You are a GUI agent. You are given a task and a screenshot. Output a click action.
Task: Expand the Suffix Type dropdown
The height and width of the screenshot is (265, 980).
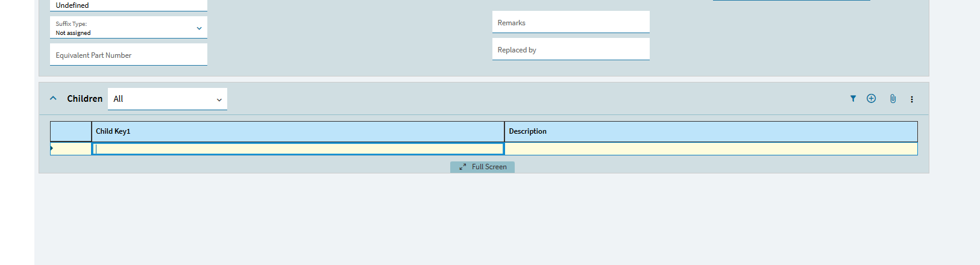[x=128, y=27]
